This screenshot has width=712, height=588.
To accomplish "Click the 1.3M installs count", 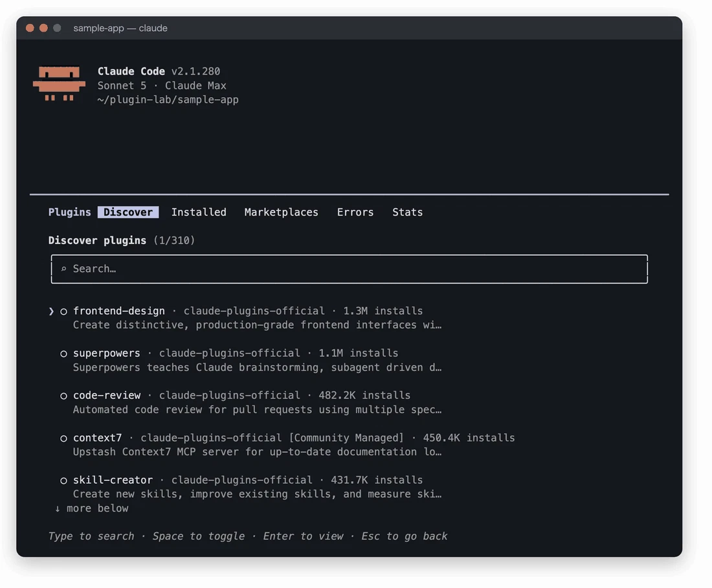I will point(383,311).
